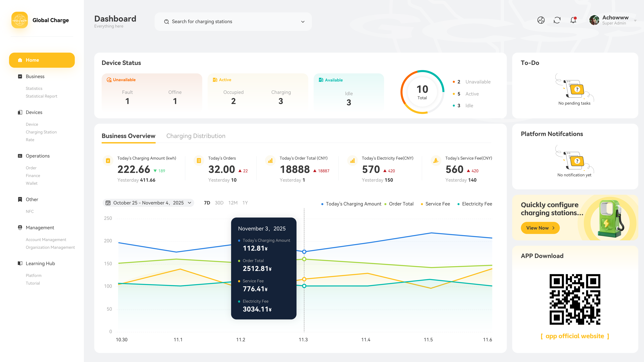
Task: Click the search magnifier icon
Action: (x=167, y=22)
